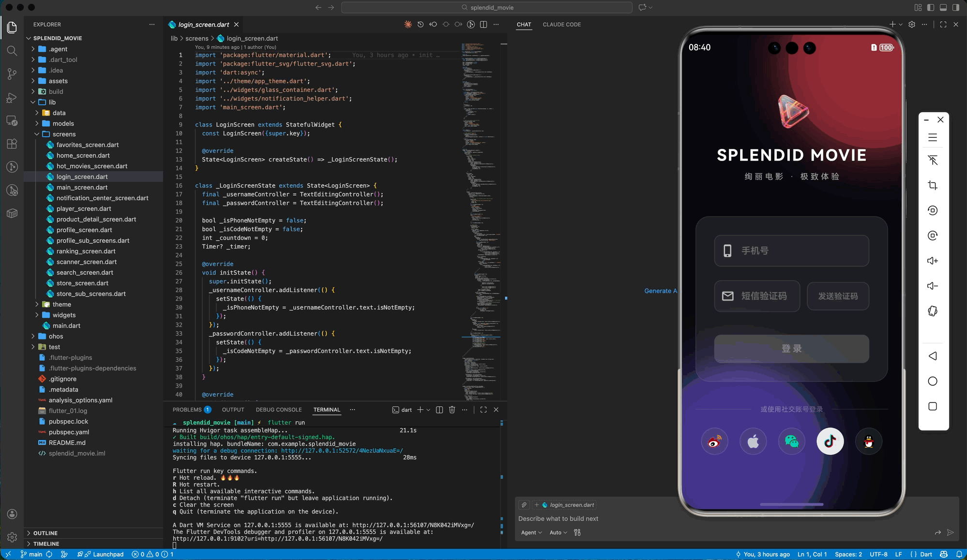Open the Search view in activity bar
967x560 pixels.
pos(12,51)
